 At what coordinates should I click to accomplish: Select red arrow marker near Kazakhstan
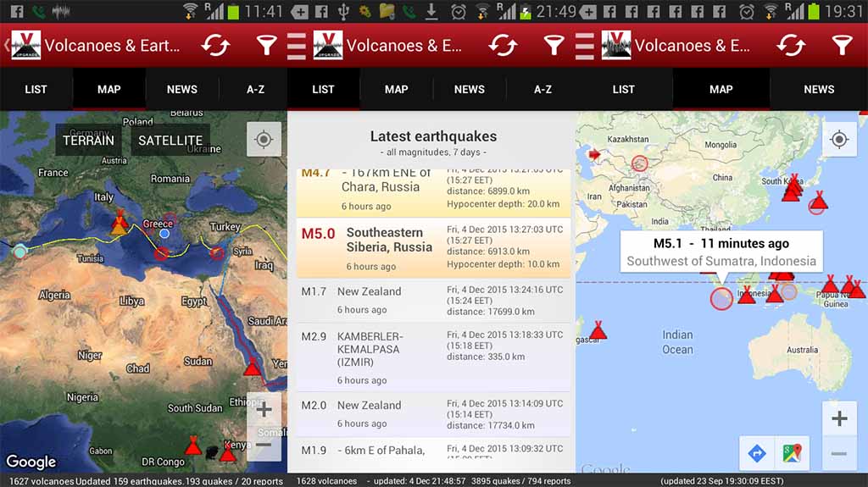click(594, 154)
